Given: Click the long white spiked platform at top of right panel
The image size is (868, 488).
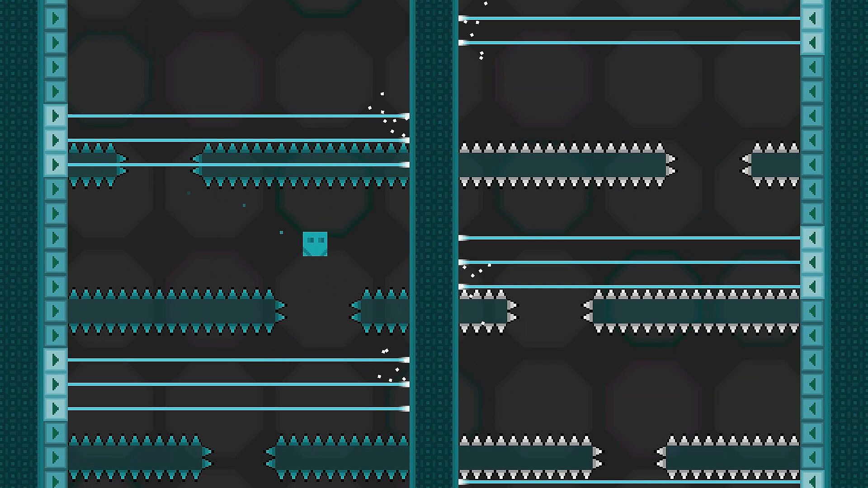Looking at the screenshot, I should (563, 165).
